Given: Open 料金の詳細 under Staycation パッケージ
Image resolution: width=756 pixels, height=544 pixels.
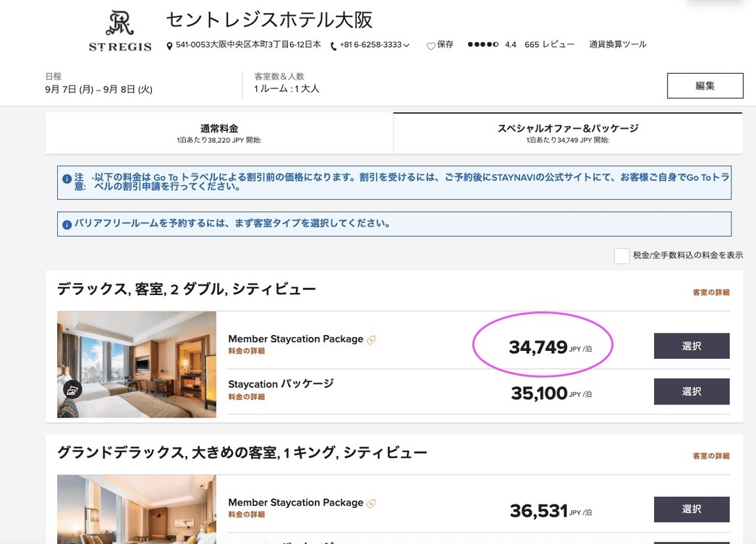Looking at the screenshot, I should pos(246,396).
